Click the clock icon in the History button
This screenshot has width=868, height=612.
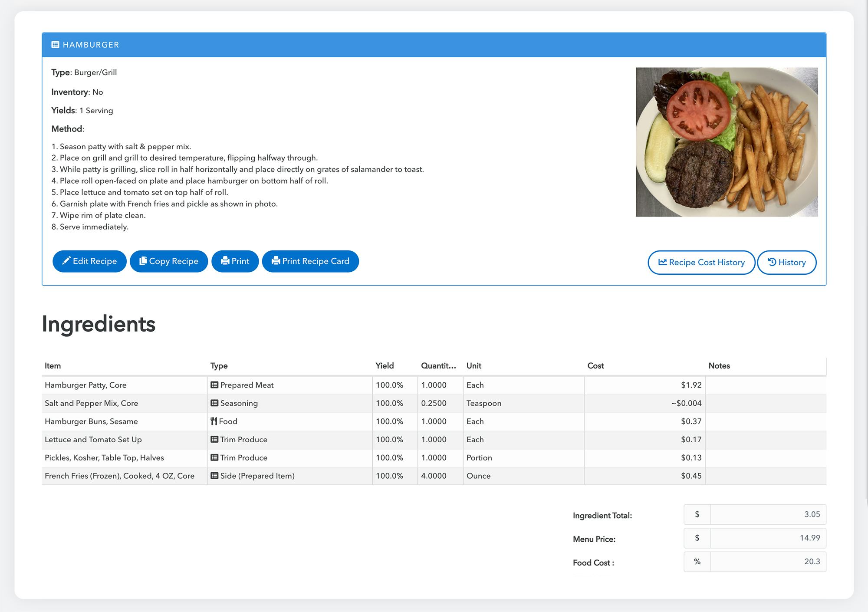773,262
